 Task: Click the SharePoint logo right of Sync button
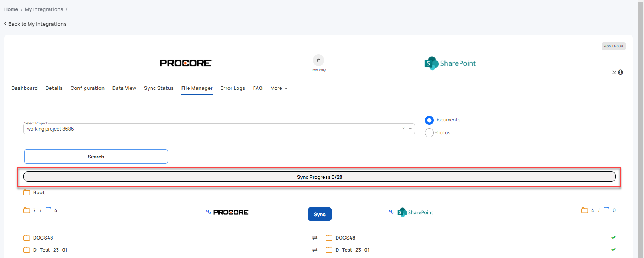click(x=415, y=212)
